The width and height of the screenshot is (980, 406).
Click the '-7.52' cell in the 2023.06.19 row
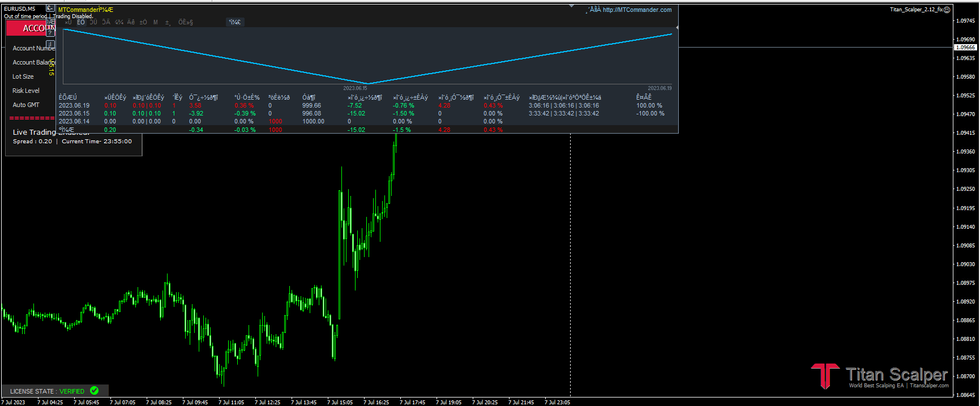click(355, 105)
